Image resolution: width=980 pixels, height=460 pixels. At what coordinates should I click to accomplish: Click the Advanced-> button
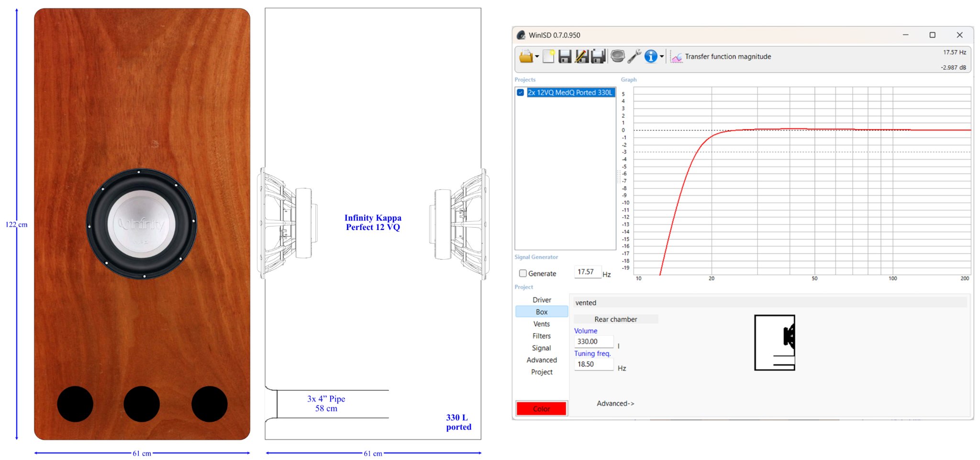tap(615, 404)
